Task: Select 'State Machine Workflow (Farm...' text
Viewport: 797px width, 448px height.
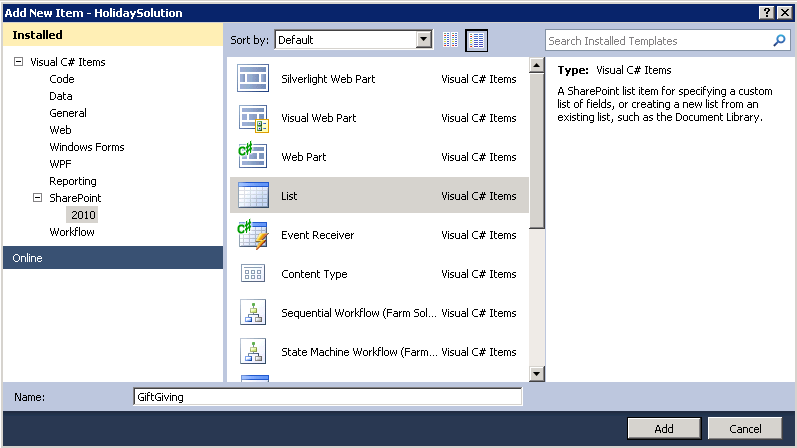Action: [x=359, y=352]
